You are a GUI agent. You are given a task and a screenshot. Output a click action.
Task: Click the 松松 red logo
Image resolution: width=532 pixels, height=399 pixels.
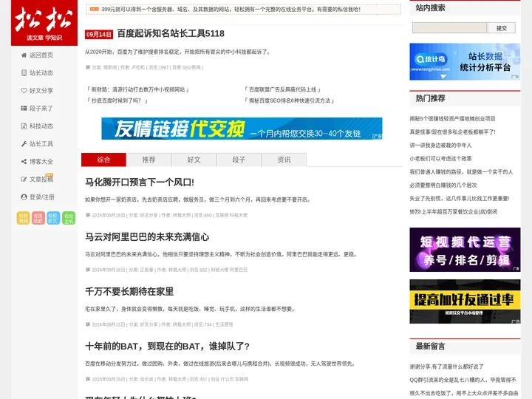click(x=44, y=22)
